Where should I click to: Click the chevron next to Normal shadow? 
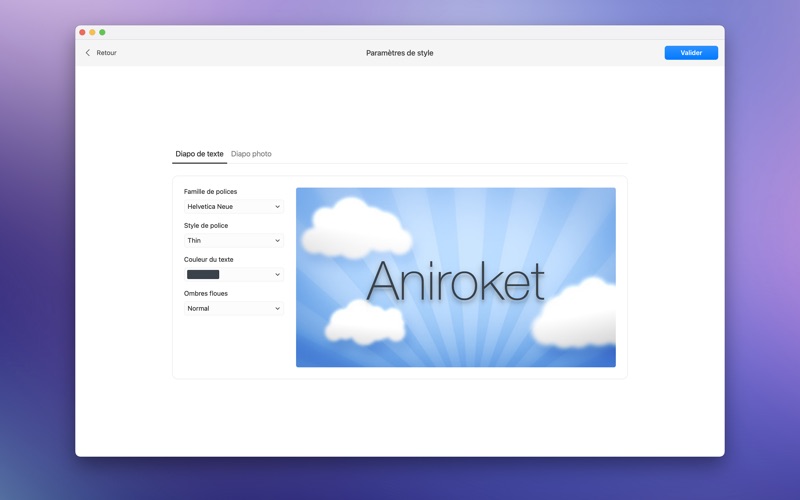pyautogui.click(x=278, y=308)
